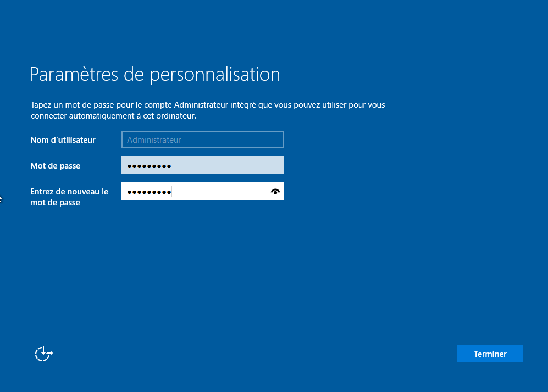Click the word 'Paramètres' in the title
This screenshot has width=548, height=392.
coord(74,74)
